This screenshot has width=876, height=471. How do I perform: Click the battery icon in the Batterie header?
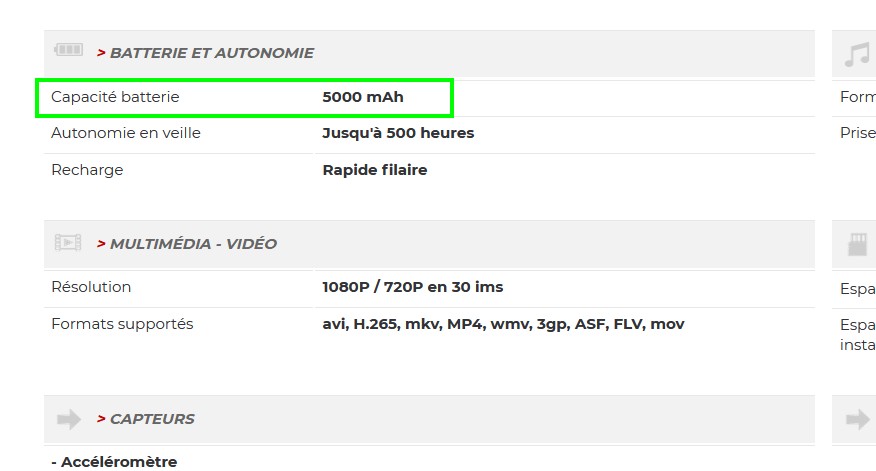point(69,51)
